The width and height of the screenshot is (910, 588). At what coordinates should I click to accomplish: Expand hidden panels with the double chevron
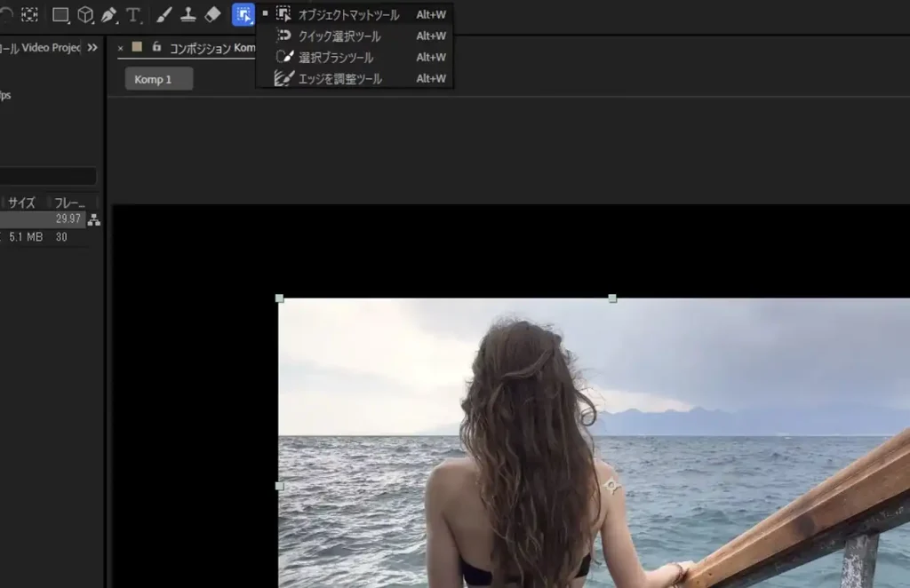click(x=92, y=48)
